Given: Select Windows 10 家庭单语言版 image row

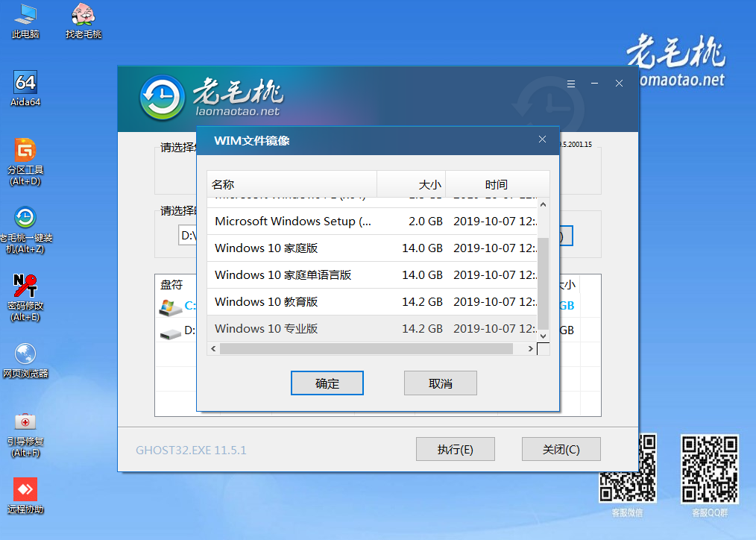Looking at the screenshot, I should [x=372, y=275].
